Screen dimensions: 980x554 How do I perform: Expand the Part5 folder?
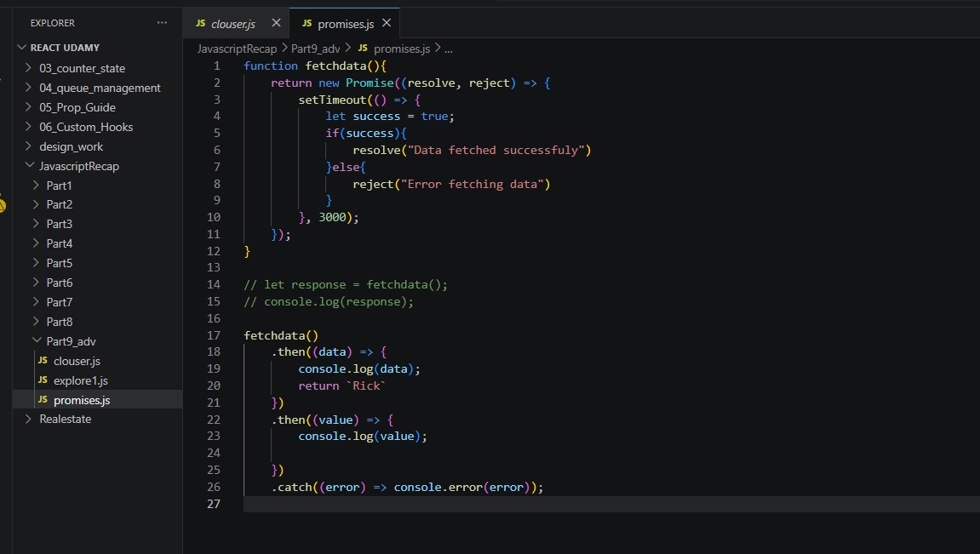coord(59,263)
